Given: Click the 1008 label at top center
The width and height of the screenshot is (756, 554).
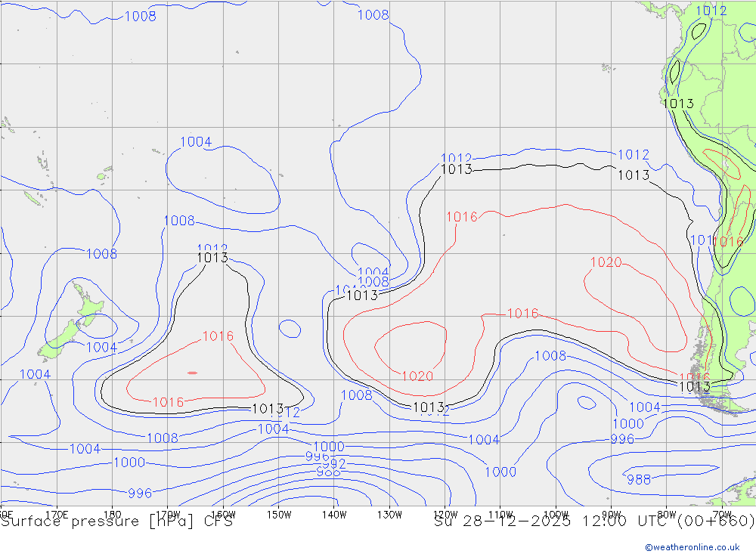Looking at the screenshot, I should point(373,15).
